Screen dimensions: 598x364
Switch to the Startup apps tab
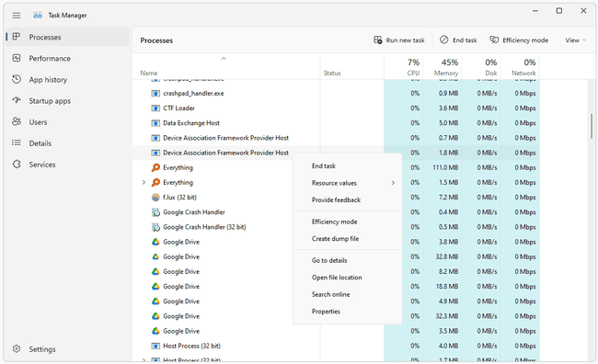[x=67, y=101]
